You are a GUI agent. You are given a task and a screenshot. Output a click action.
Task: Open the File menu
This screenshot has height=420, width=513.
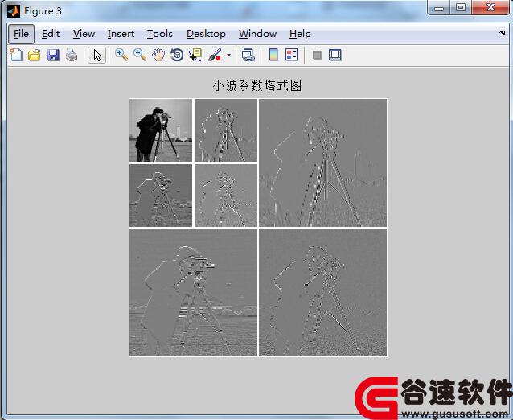(x=21, y=34)
